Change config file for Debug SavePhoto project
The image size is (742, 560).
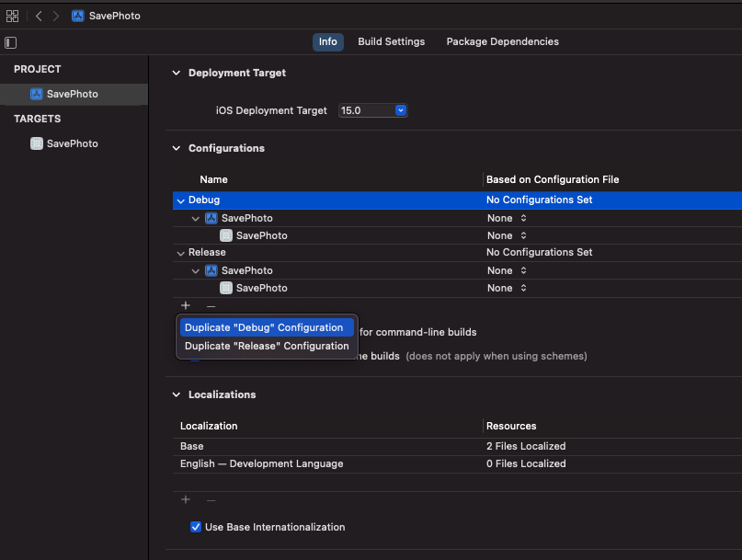point(507,218)
